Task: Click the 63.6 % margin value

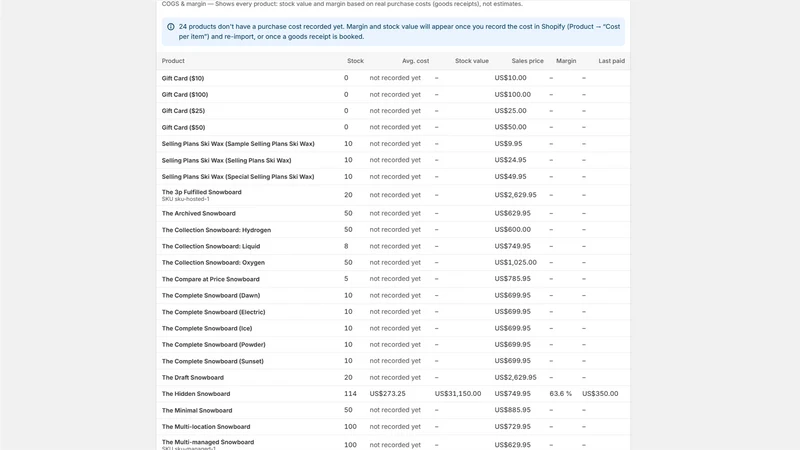Action: 560,394
